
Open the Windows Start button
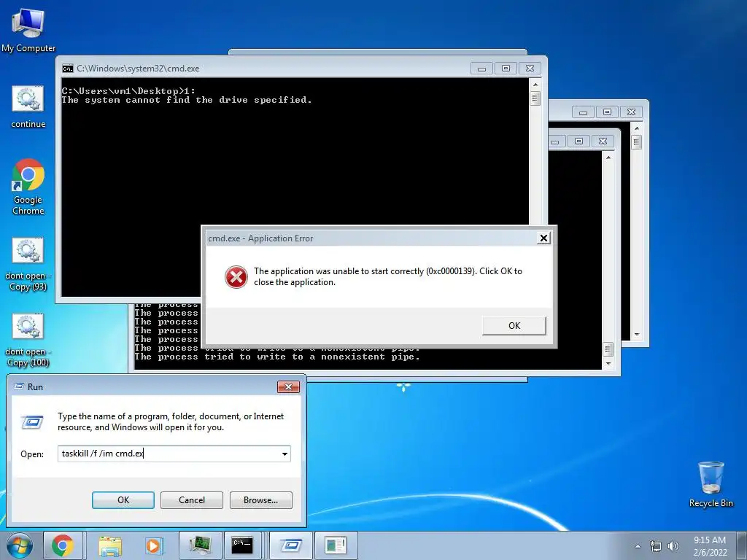(x=20, y=545)
